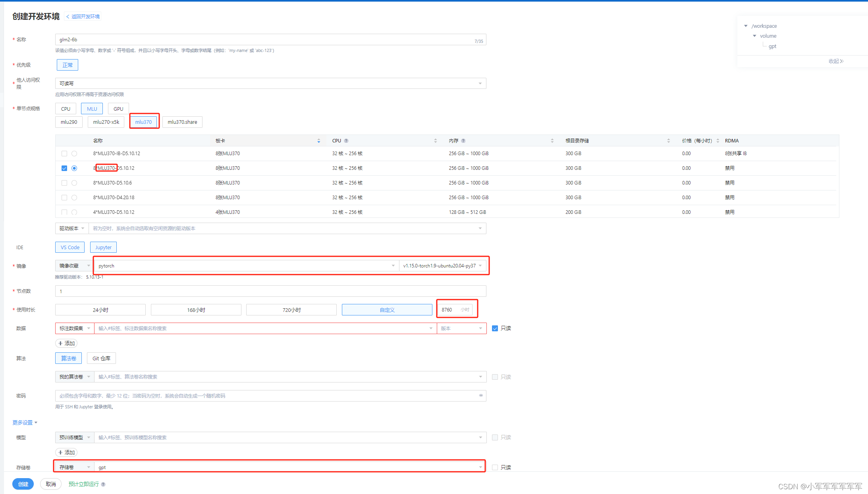868x494 pixels.
Task: Click 返回开发环境 link
Action: click(83, 17)
